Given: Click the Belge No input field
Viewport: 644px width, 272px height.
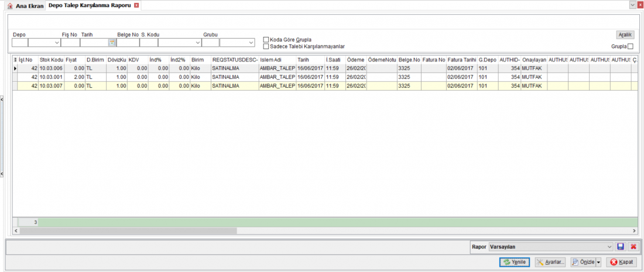Looking at the screenshot, I should (128, 42).
